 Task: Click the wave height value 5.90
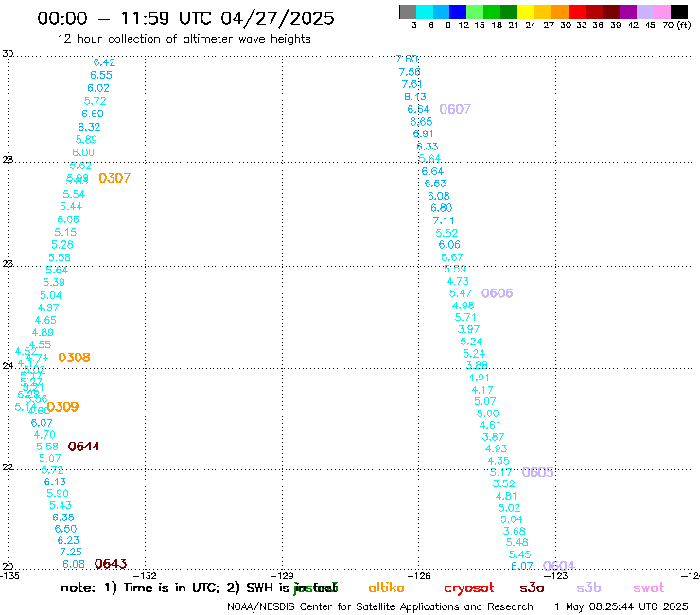tap(58, 494)
